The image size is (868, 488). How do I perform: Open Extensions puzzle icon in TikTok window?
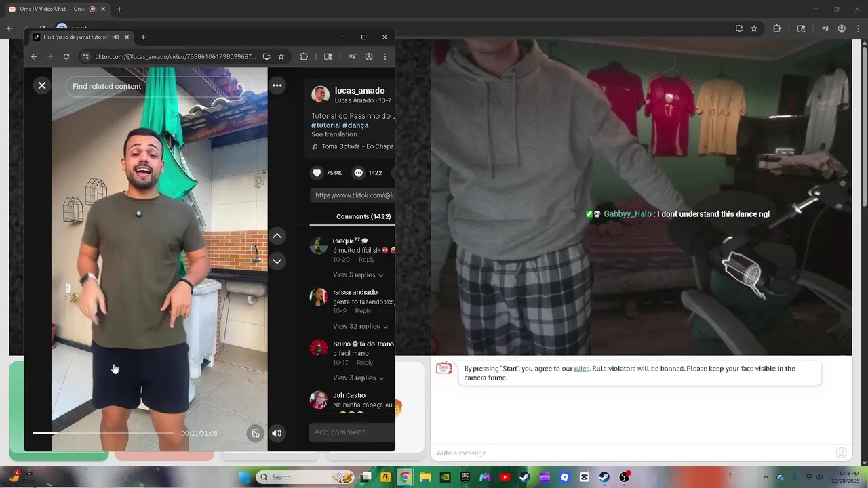(x=304, y=56)
